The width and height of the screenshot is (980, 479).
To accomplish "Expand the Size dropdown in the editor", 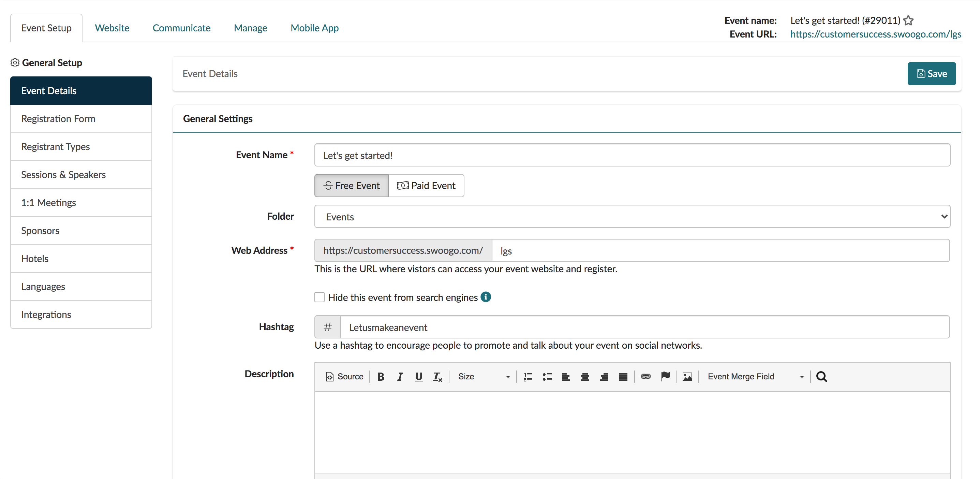I will 483,377.
